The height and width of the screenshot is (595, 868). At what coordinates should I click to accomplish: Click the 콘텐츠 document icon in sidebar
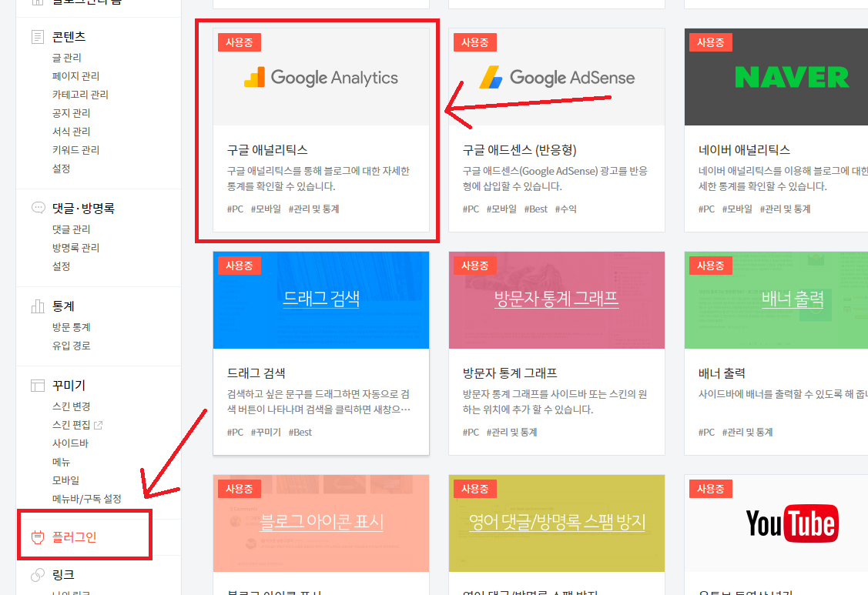point(38,37)
